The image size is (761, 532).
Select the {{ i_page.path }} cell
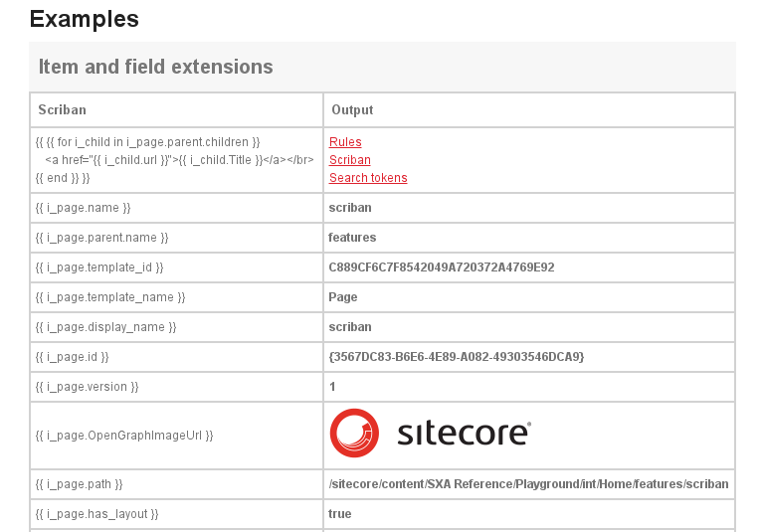coord(176,484)
